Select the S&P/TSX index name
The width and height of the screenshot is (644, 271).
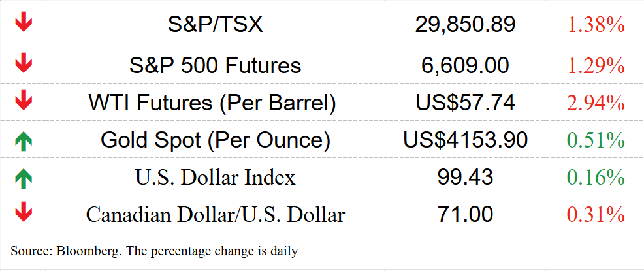tap(215, 25)
